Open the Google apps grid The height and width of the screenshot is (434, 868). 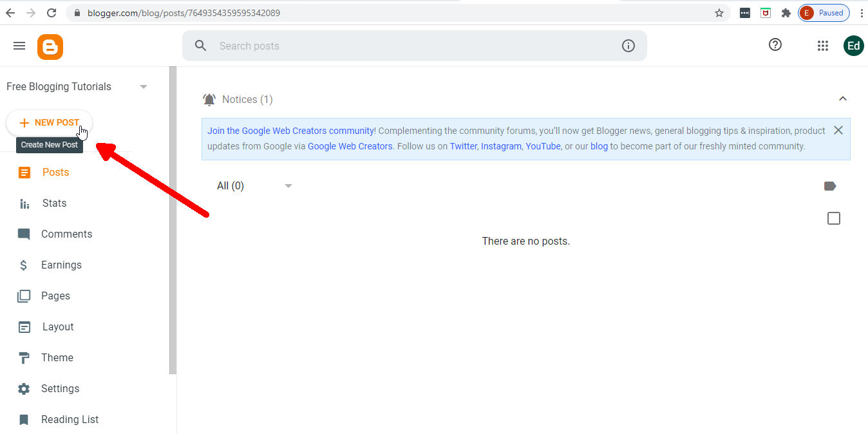point(822,46)
